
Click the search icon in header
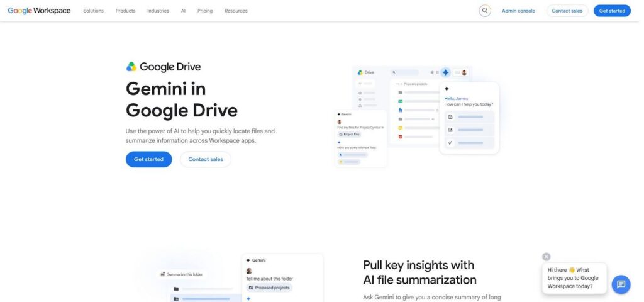click(485, 11)
